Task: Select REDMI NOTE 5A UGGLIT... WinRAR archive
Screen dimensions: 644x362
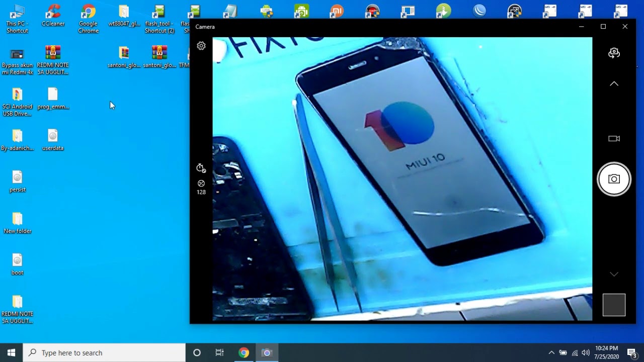Action: 53,60
